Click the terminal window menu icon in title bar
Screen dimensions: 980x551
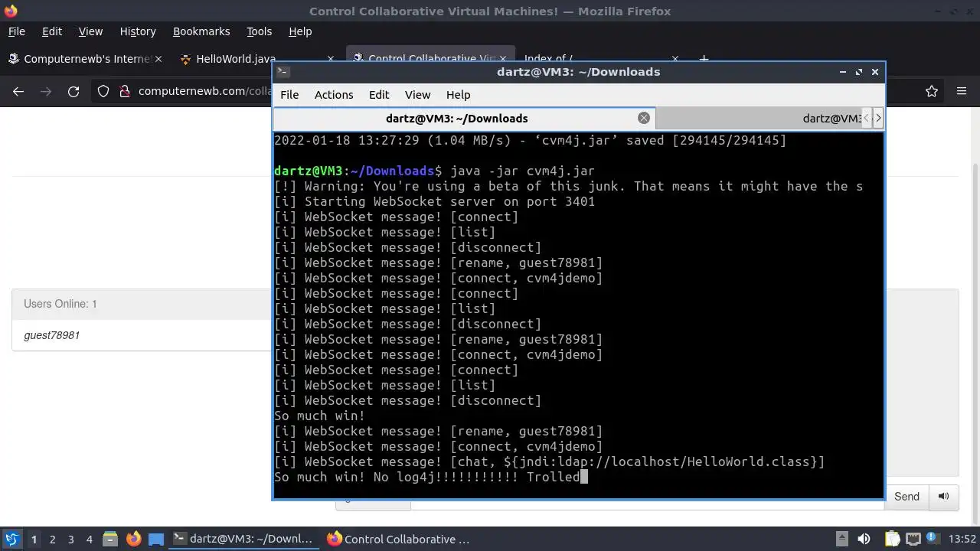tap(283, 72)
